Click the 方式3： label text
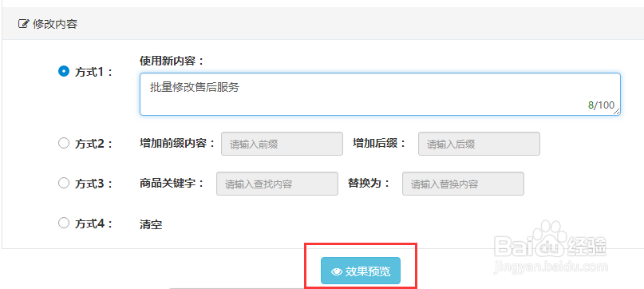Screen dimensions: 644x289 pos(93,184)
